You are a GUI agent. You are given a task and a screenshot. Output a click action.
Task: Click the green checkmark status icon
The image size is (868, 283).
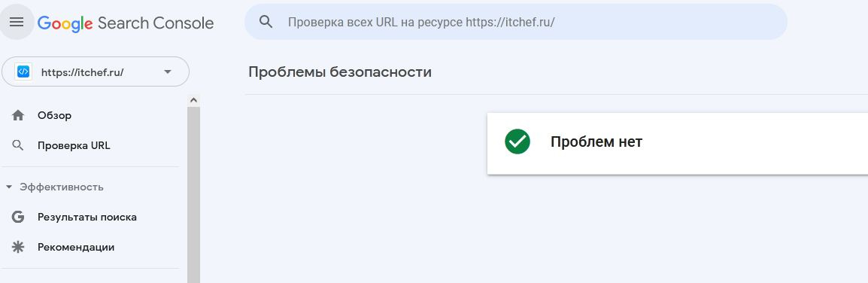coord(517,141)
